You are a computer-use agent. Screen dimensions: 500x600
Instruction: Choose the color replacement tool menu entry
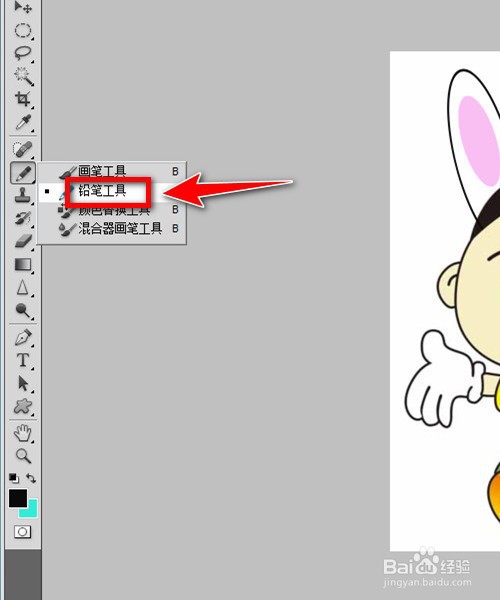(112, 210)
